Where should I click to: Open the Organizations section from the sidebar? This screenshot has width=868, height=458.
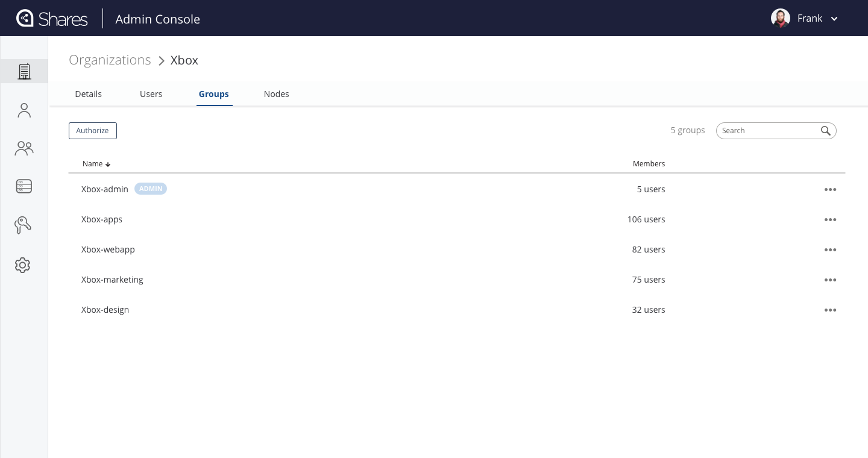click(x=24, y=71)
